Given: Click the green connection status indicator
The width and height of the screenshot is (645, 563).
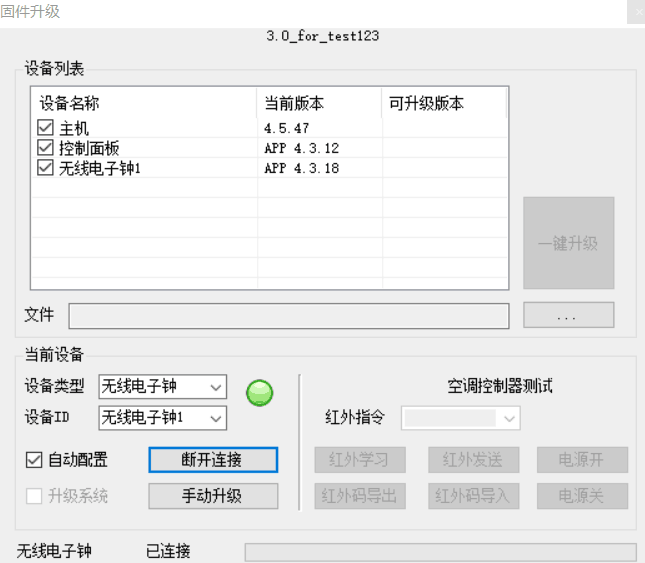Looking at the screenshot, I should point(260,393).
